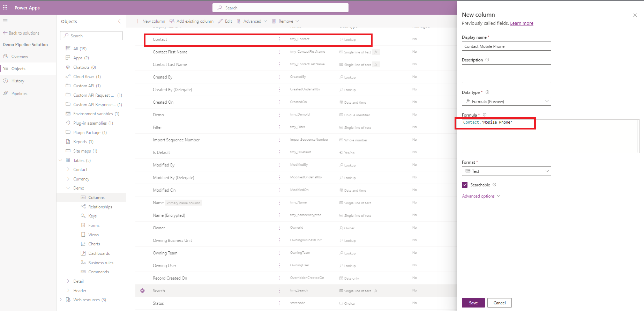Click the Search row selected checkmark
The image size is (644, 311).
coord(142,290)
